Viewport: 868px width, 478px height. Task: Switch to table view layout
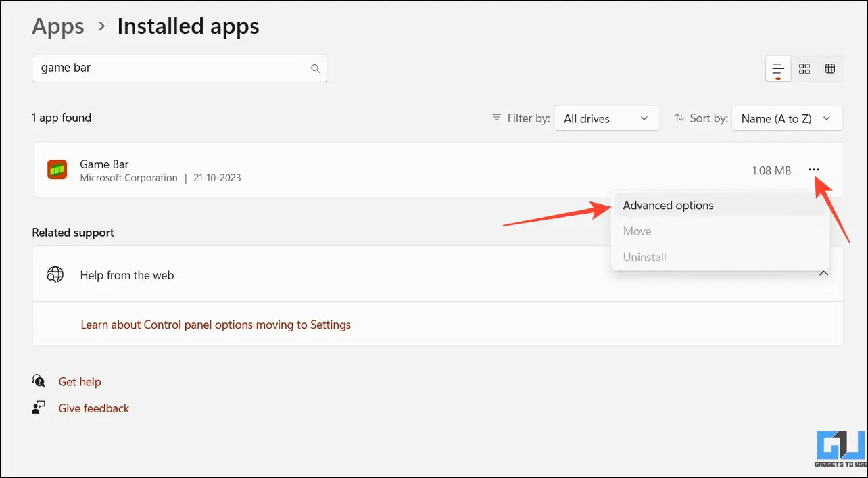pos(830,69)
